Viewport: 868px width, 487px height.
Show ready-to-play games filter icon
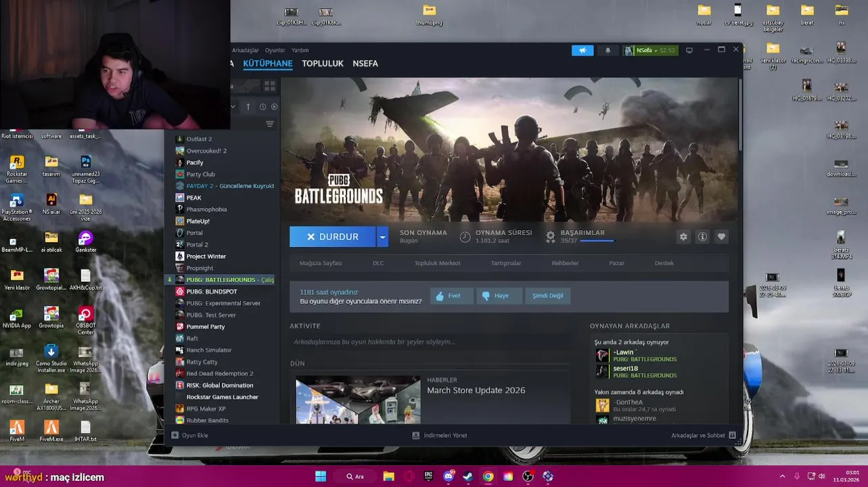[x=274, y=107]
